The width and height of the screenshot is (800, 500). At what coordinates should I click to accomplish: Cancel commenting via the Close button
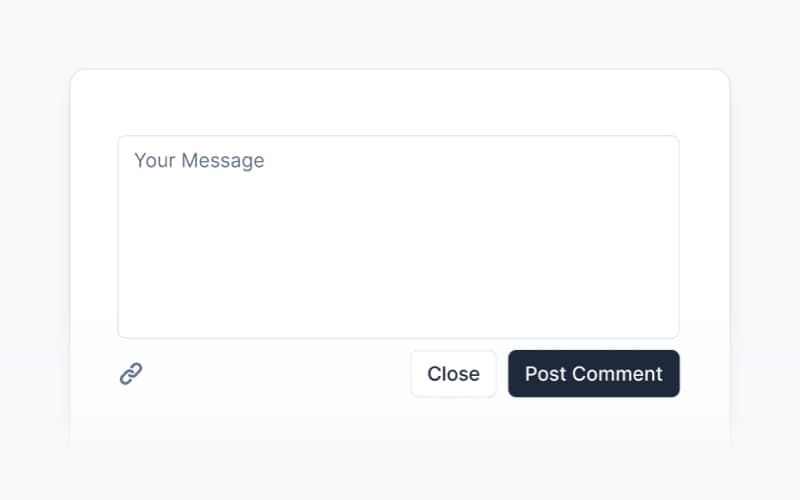pos(453,374)
